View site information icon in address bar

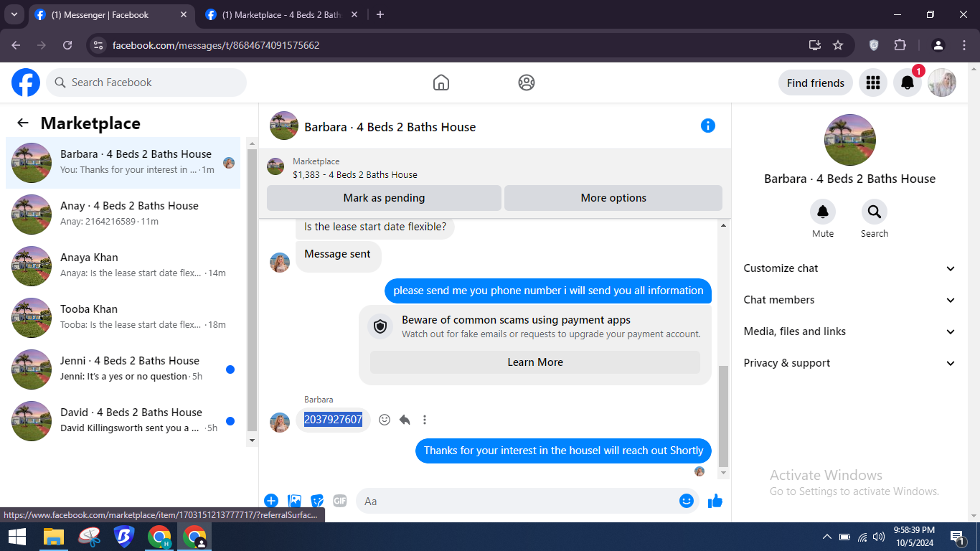pyautogui.click(x=99, y=45)
